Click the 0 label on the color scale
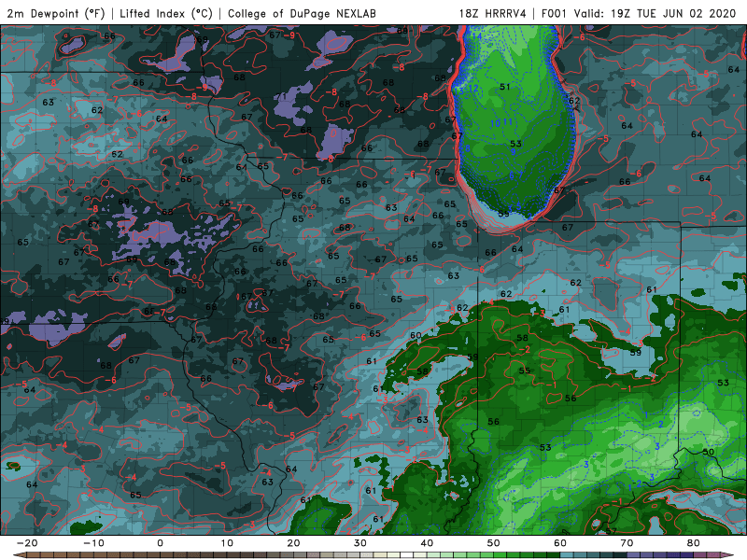 160,543
